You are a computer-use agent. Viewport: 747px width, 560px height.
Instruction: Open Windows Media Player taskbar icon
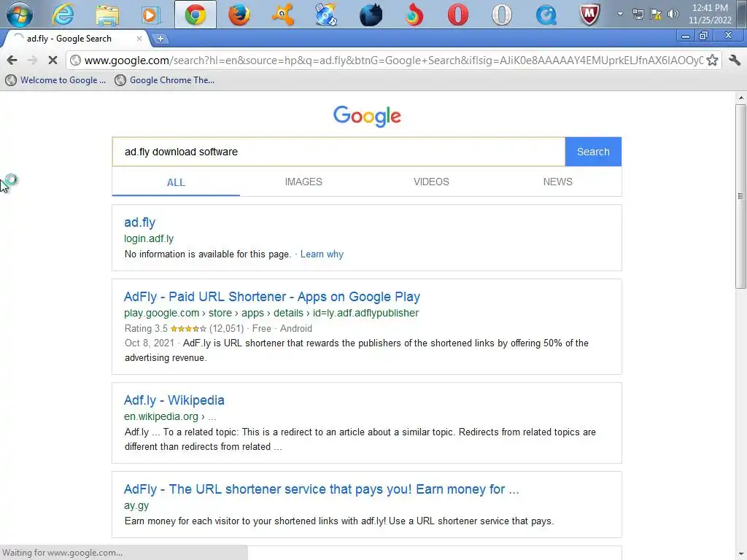point(150,15)
